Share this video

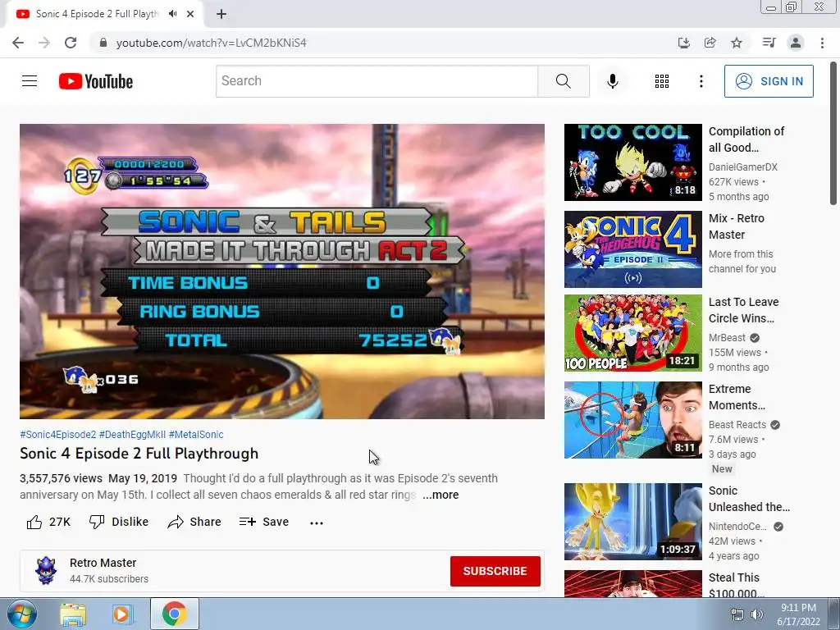point(194,522)
